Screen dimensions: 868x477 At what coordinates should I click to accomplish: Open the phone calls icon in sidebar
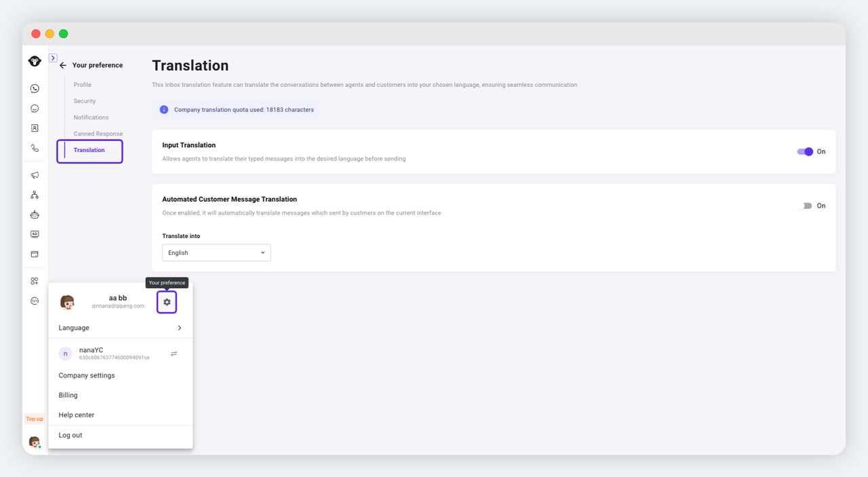(35, 148)
